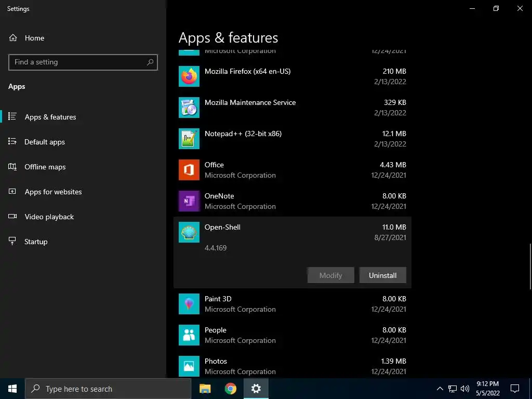This screenshot has width=532, height=399.
Task: Select the Mozilla Firefox (x64 en-US) entry
Action: coord(292,76)
